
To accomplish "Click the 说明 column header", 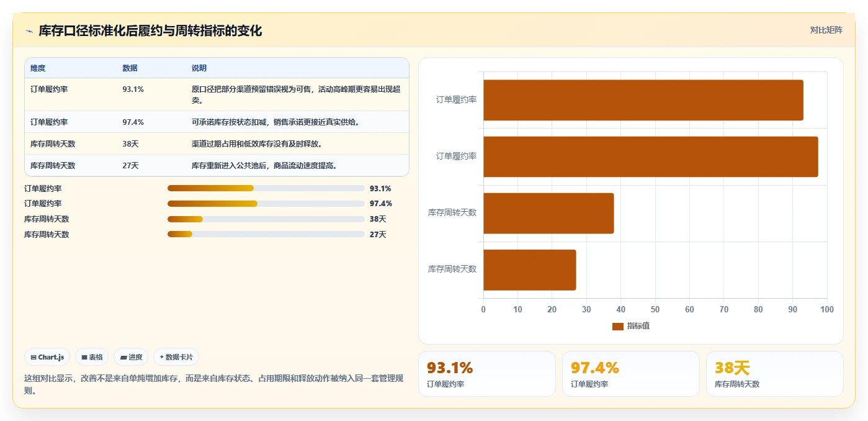I will [x=199, y=68].
